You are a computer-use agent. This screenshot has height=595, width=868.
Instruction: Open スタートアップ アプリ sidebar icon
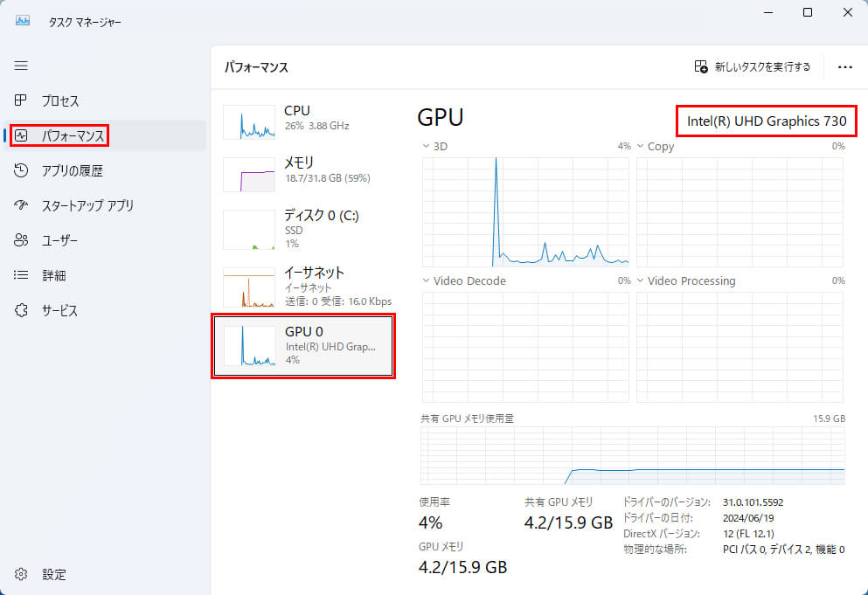(22, 205)
